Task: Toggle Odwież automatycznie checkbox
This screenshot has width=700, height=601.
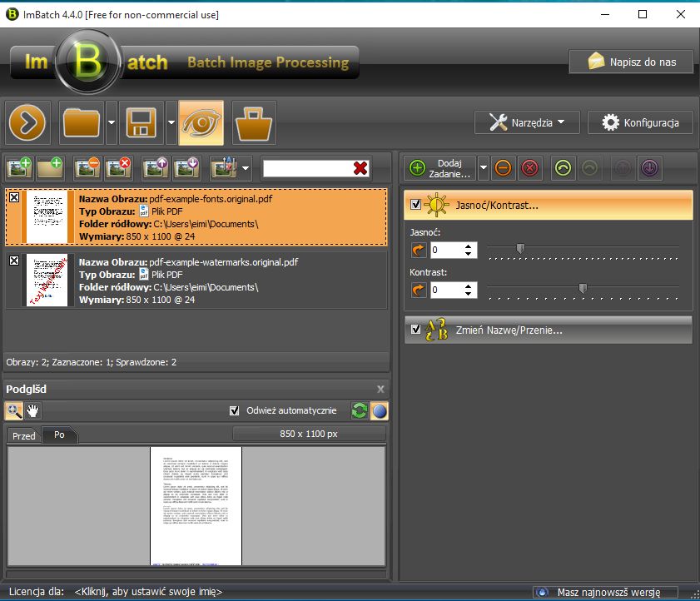Action: (234, 410)
